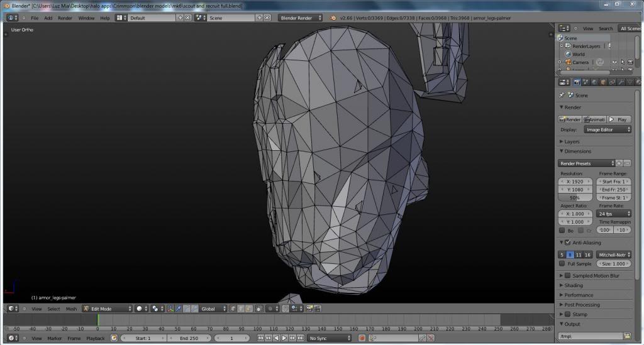Screen dimensions: 644x345
Task: Open the World properties tab icon
Action: click(594, 82)
